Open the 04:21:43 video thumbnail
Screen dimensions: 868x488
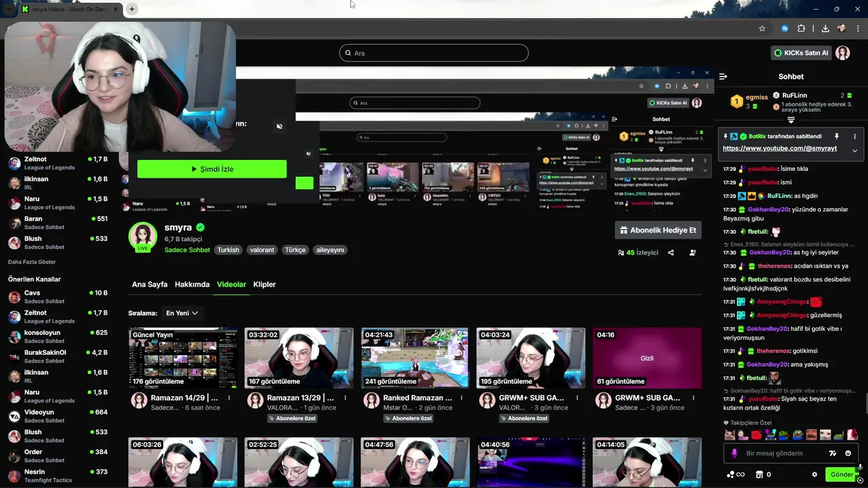pyautogui.click(x=415, y=358)
